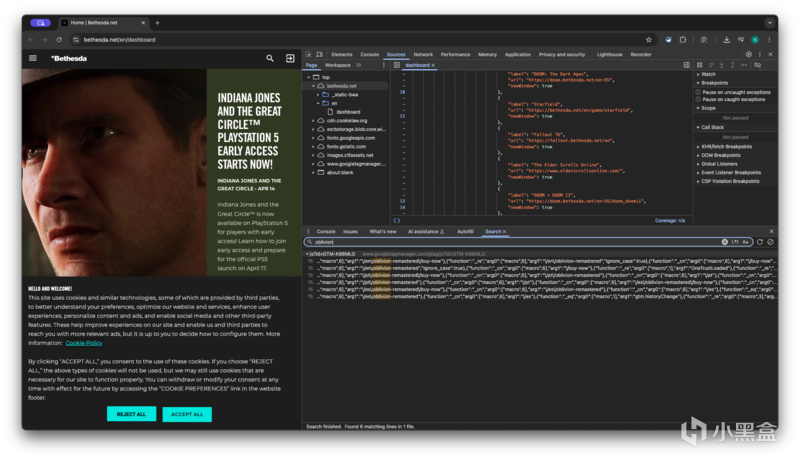Expand the _static-bwa folder

coord(318,95)
